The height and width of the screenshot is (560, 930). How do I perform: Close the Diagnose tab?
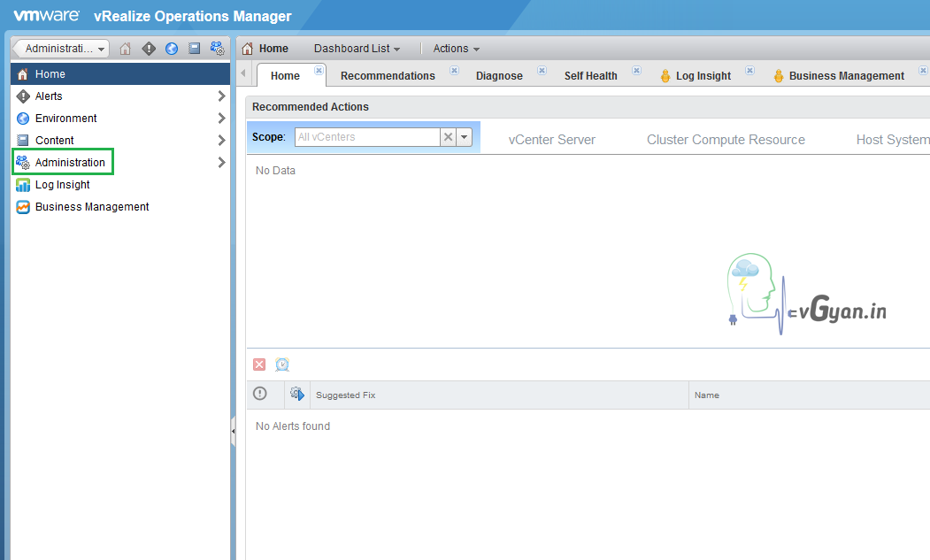(x=542, y=70)
